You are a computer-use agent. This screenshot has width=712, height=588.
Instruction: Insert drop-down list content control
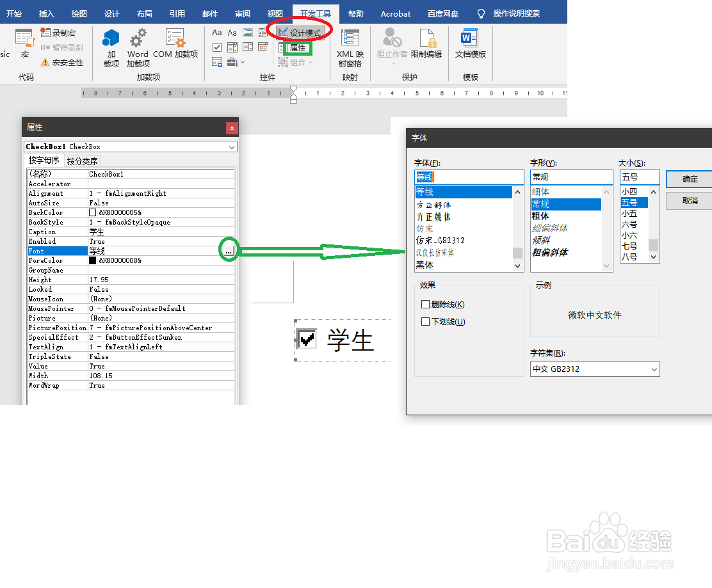(248, 47)
